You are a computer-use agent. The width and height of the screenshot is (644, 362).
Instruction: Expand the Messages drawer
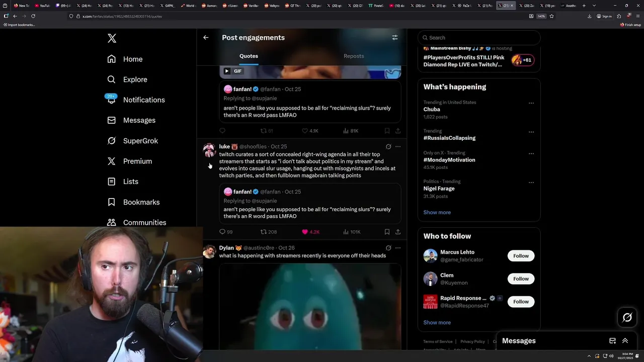point(625,341)
